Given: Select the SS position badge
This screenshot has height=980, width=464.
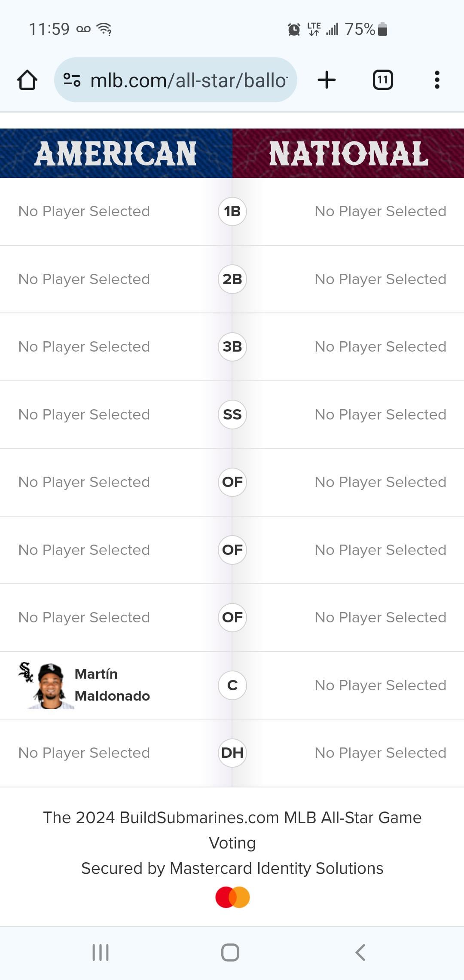Looking at the screenshot, I should point(232,415).
